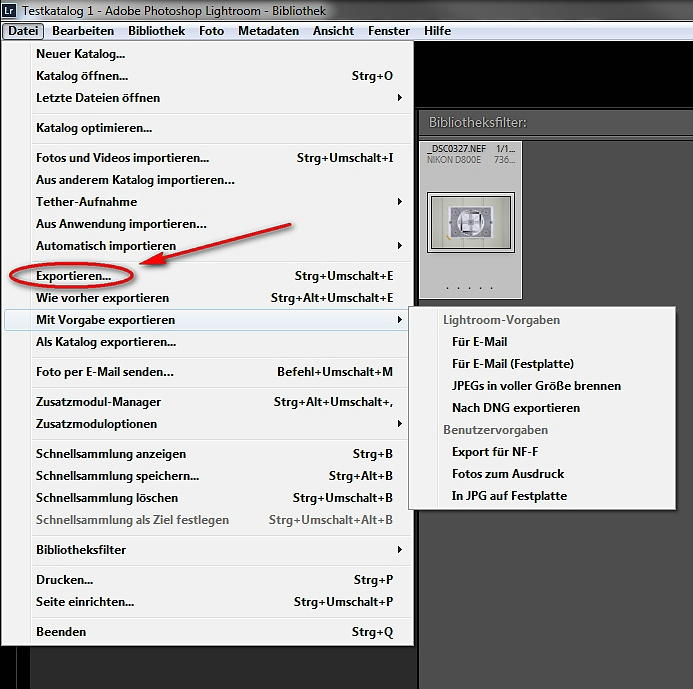Expand the Bibliotheksfilter submenu

(x=207, y=550)
